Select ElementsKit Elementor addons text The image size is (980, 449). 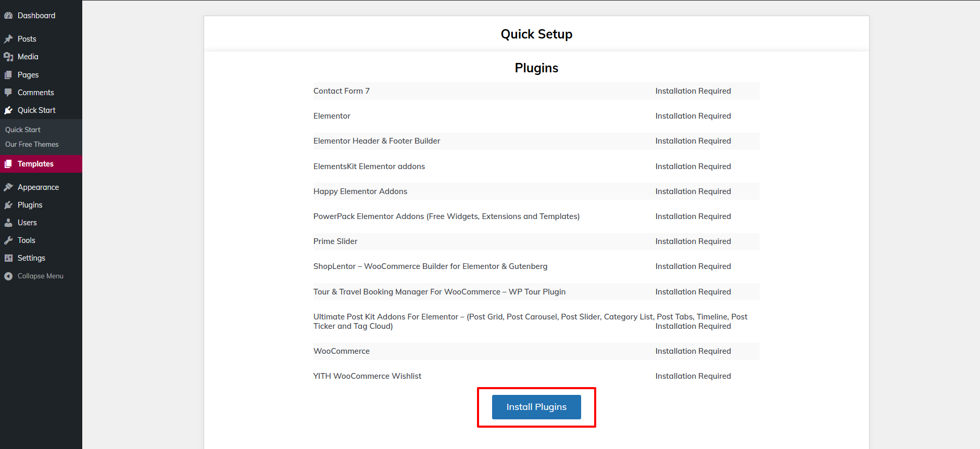(x=369, y=166)
